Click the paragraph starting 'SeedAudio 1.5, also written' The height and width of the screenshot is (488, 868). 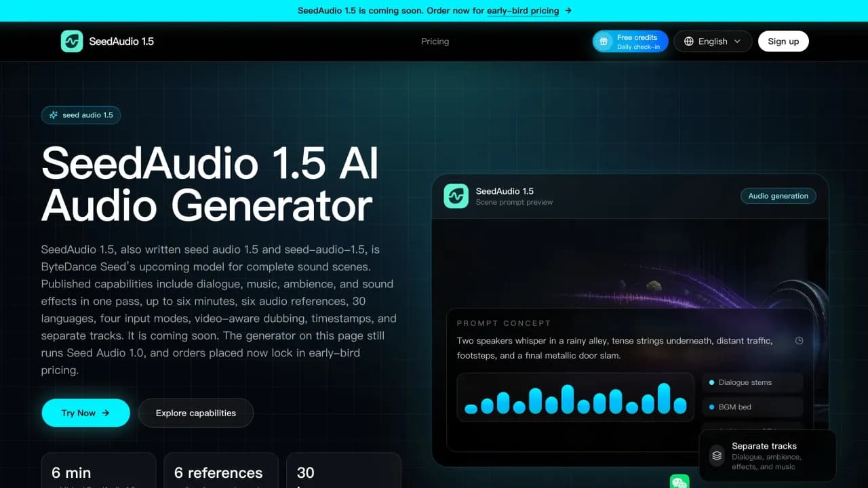pyautogui.click(x=219, y=310)
